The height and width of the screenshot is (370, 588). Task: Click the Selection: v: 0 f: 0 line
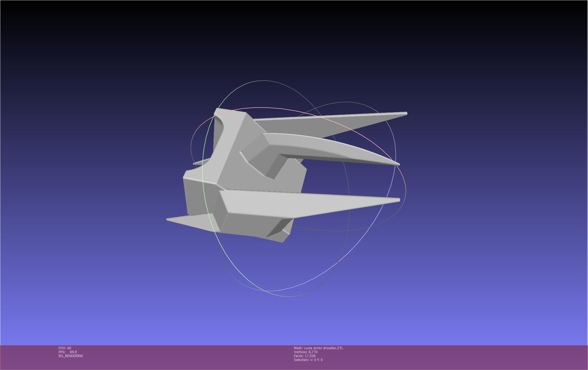pyautogui.click(x=308, y=360)
